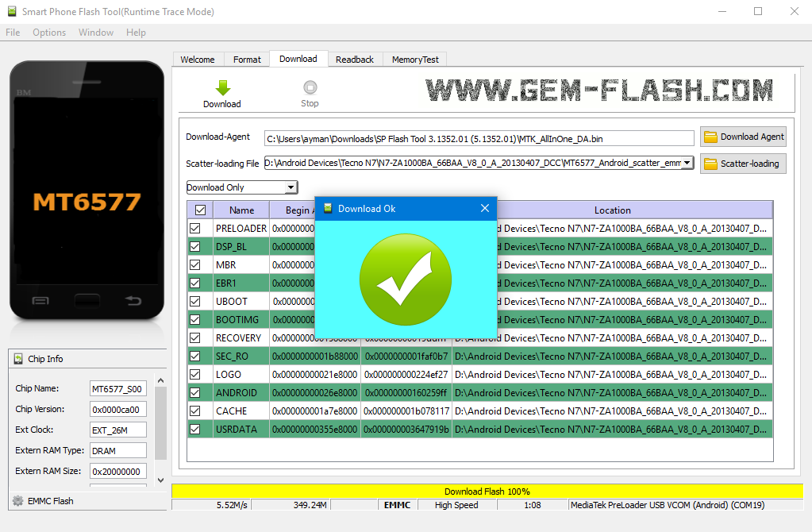
Task: Uncheck the MBR checkbox
Action: click(x=195, y=264)
